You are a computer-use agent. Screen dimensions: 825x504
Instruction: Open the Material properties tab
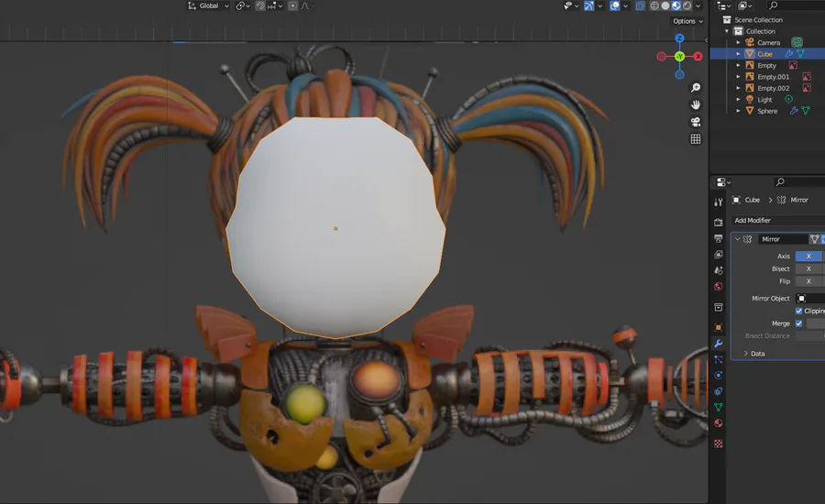coord(718,423)
